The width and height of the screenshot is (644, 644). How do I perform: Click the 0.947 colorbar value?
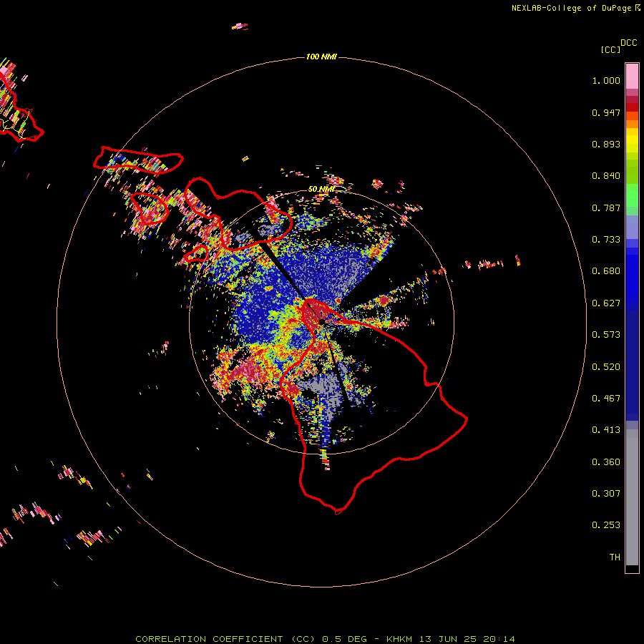(x=606, y=112)
